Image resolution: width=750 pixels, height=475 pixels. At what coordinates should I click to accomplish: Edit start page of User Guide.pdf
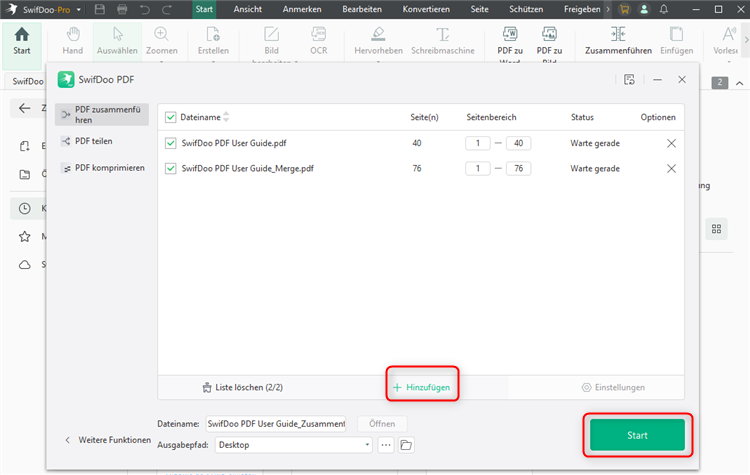477,143
